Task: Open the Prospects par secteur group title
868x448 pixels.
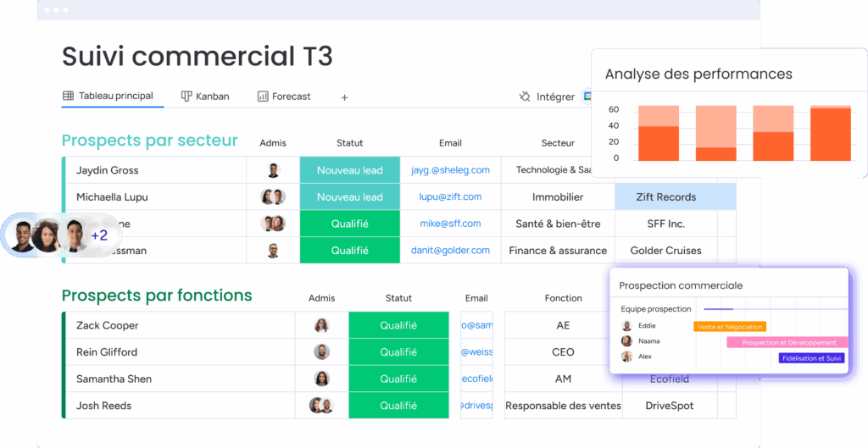Action: [149, 141]
